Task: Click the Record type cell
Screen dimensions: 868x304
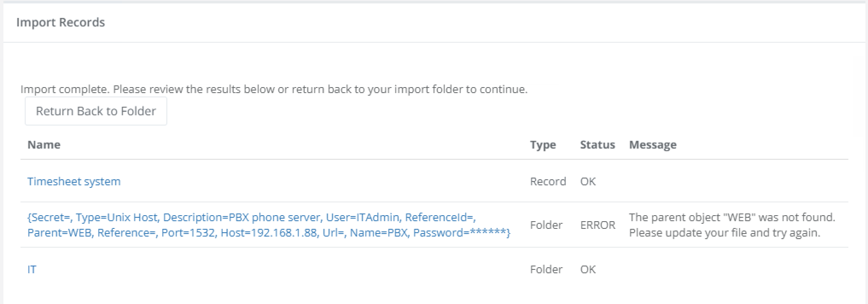Action: coord(548,181)
